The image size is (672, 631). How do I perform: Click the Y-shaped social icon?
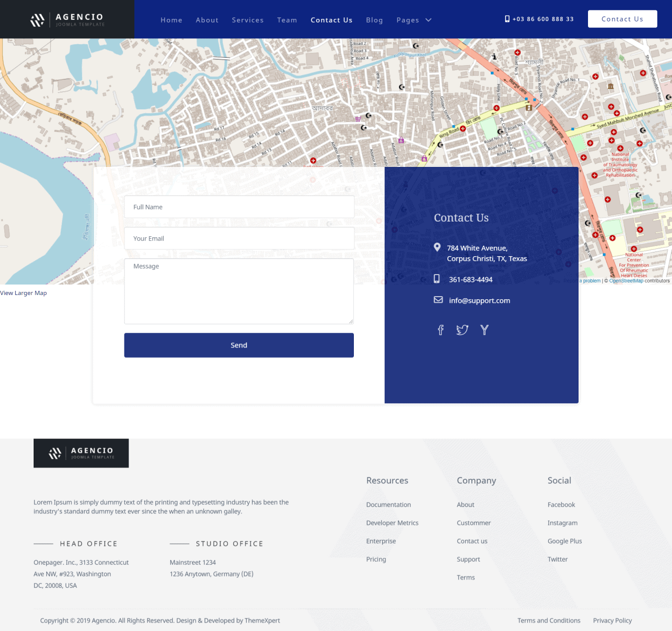484,330
